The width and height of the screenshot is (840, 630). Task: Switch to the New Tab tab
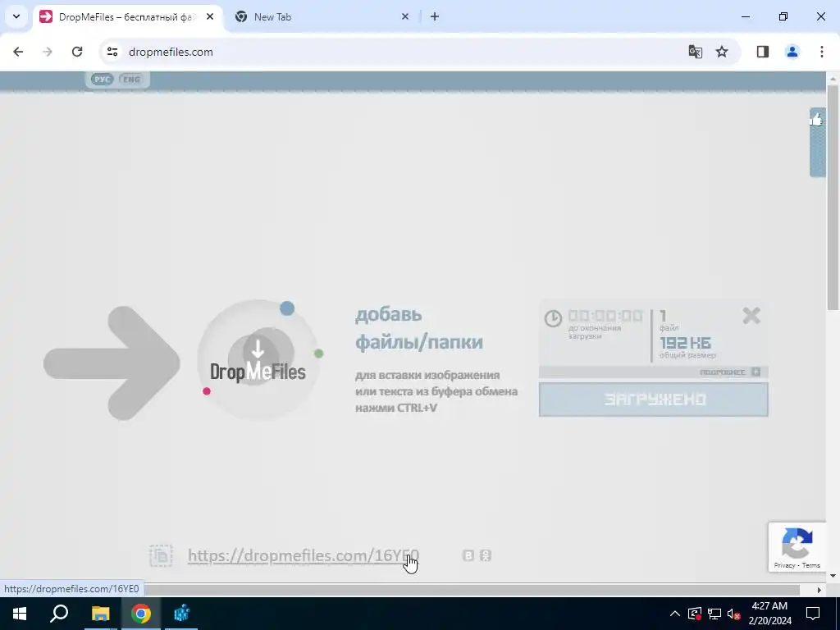tap(322, 16)
